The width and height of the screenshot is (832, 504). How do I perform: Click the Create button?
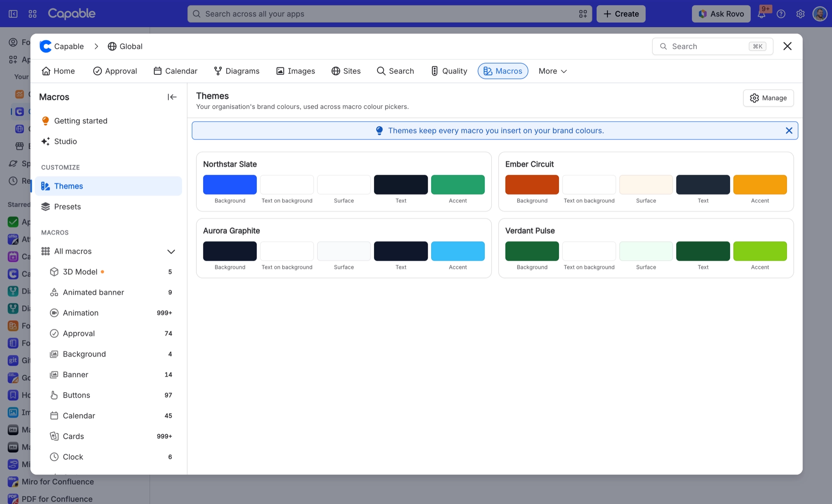click(621, 14)
